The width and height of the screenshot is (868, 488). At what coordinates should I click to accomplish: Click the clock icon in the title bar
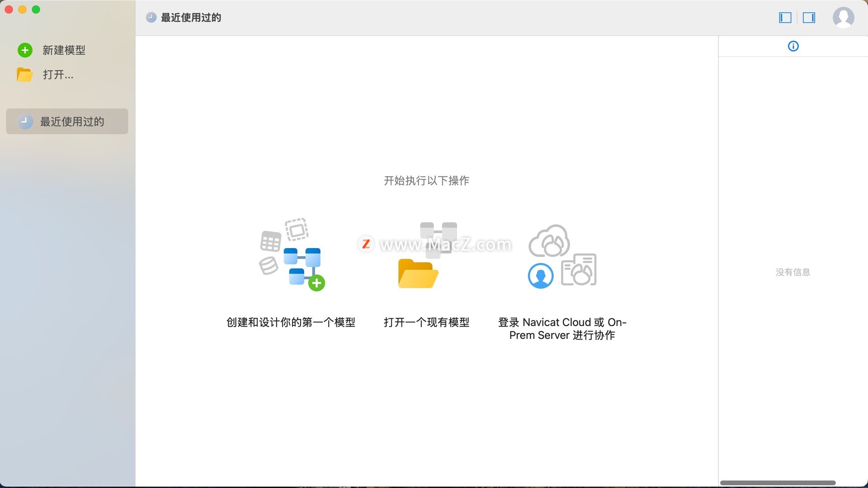[x=151, y=18]
